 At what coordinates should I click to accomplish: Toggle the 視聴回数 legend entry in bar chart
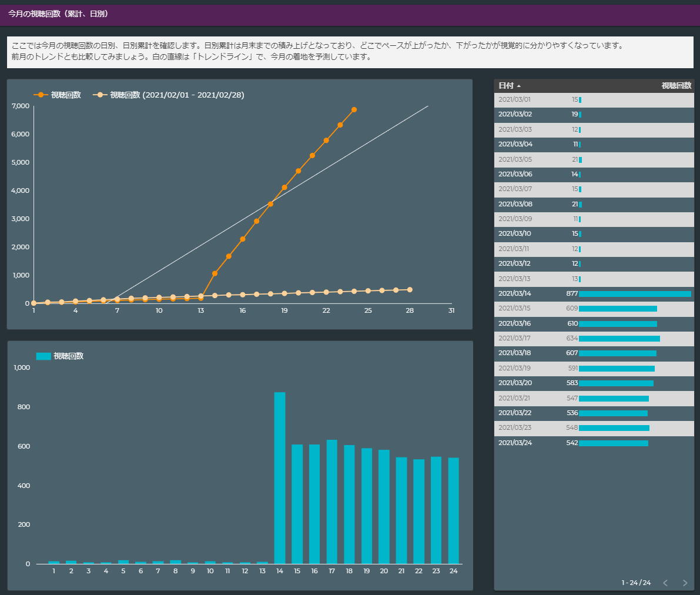tap(68, 356)
